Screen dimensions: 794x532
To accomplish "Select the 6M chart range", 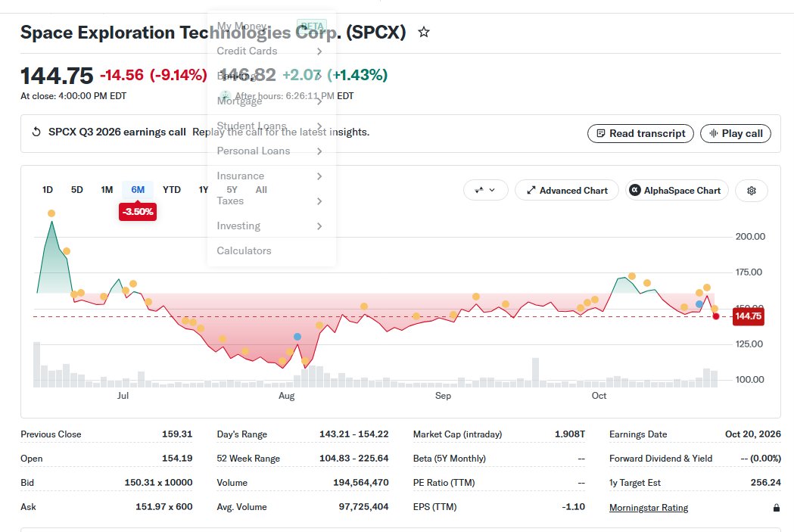I will [138, 190].
